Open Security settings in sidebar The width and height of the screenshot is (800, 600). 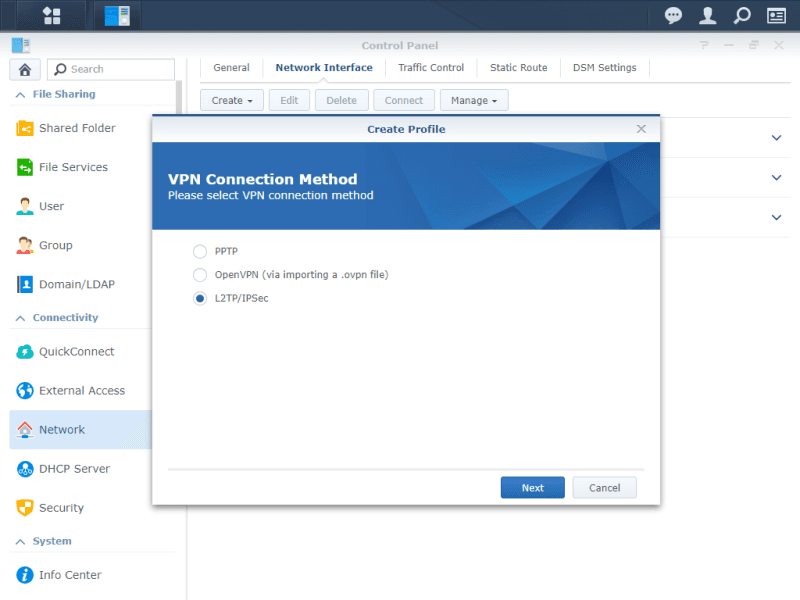(x=61, y=508)
